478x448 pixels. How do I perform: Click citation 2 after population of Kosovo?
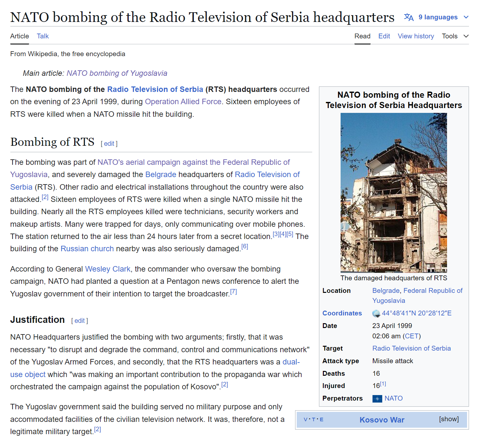pos(225,384)
